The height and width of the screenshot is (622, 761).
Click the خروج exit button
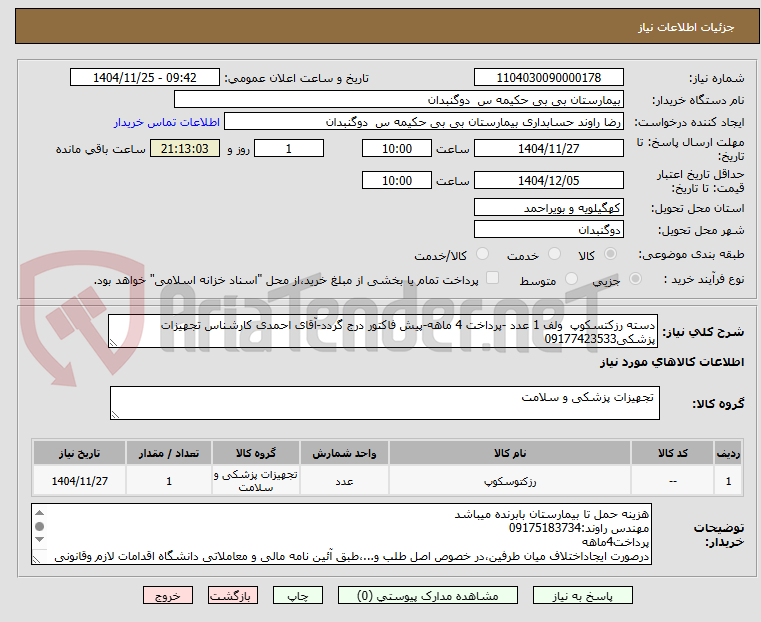pyautogui.click(x=168, y=595)
